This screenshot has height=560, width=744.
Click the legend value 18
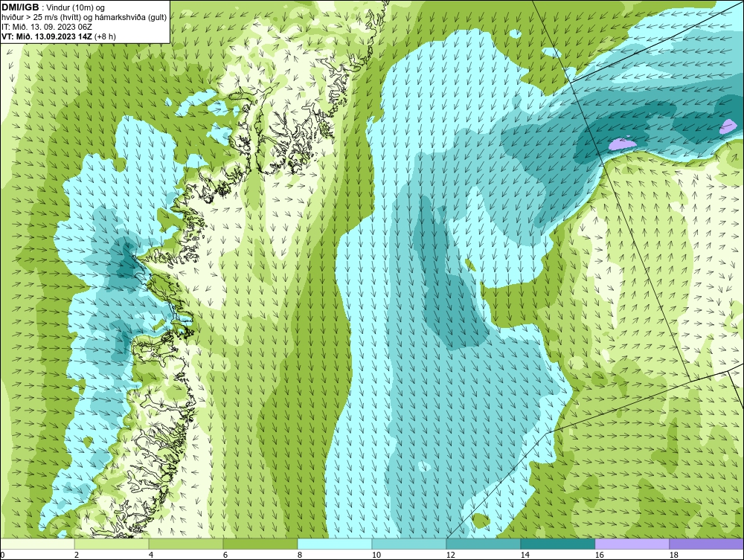pyautogui.click(x=674, y=555)
